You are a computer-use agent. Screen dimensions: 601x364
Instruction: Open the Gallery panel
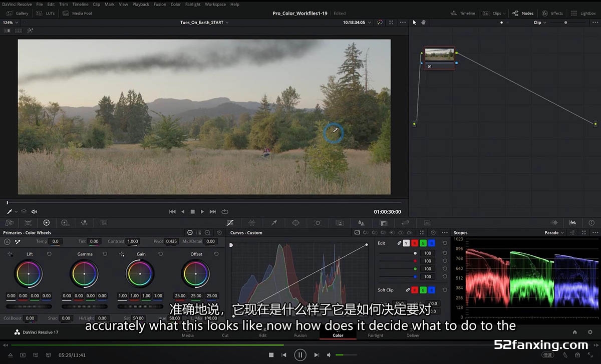tap(19, 14)
